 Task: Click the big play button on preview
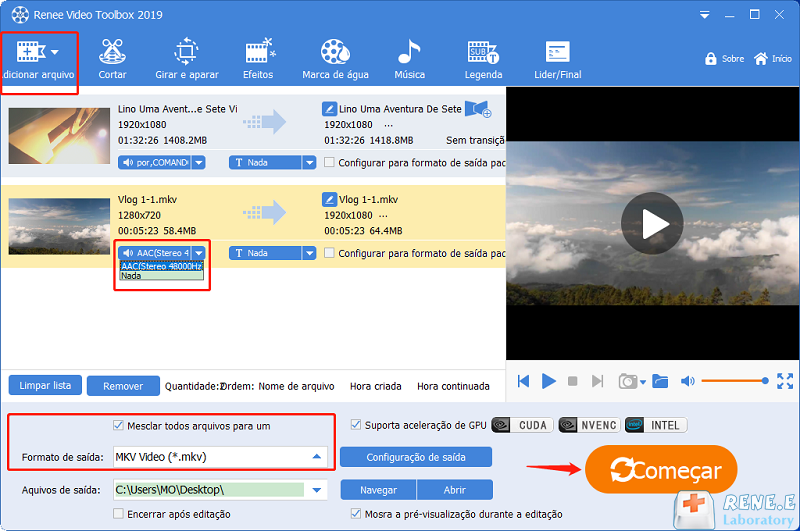click(652, 223)
